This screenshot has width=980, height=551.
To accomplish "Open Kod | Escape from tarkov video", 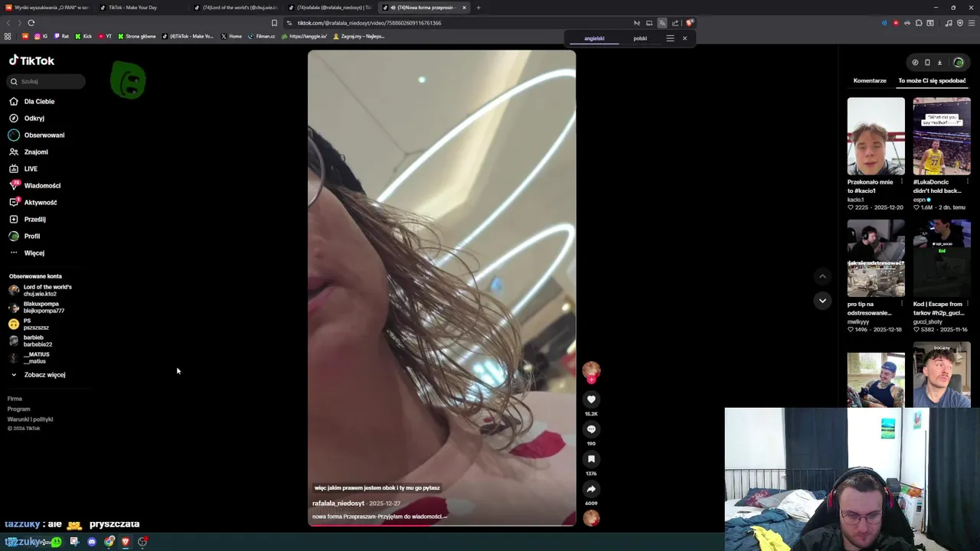I will [942, 259].
